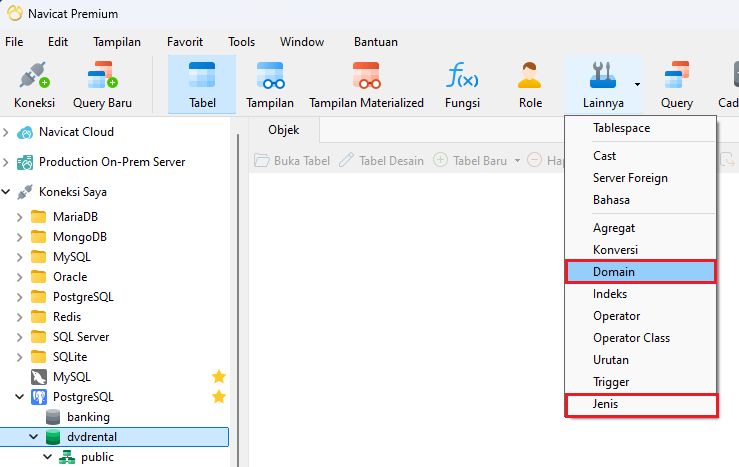Open the Tampilan menu

point(117,42)
